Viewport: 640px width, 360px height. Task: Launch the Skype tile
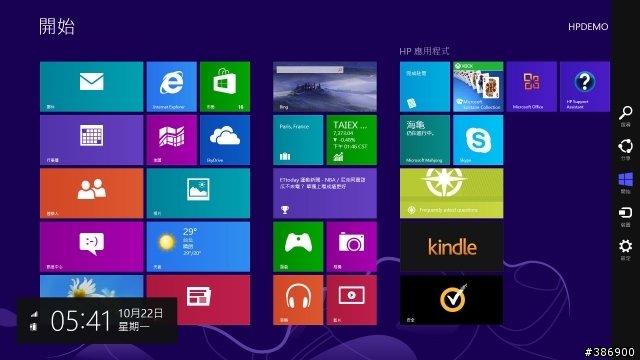(478, 140)
